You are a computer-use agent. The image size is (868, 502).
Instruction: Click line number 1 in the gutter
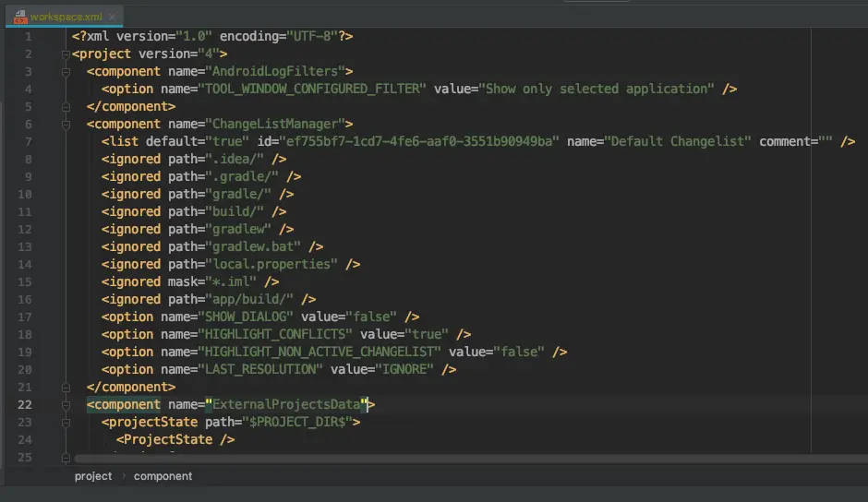(x=29, y=37)
